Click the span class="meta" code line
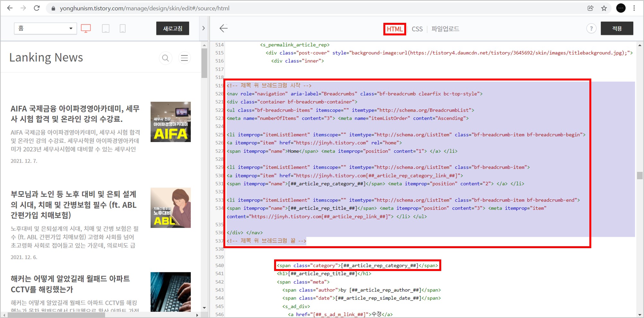Screen dimensions: 644x318 (303, 282)
